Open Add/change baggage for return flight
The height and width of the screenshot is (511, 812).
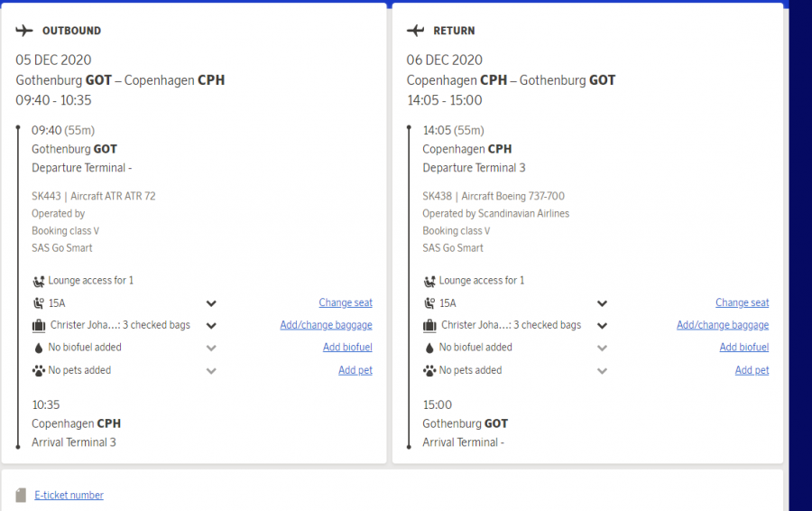pyautogui.click(x=723, y=325)
